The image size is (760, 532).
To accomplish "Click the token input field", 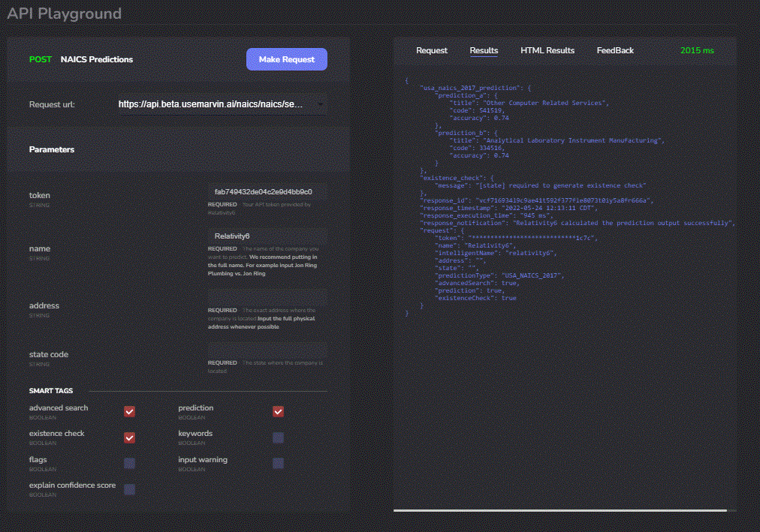I will (267, 191).
